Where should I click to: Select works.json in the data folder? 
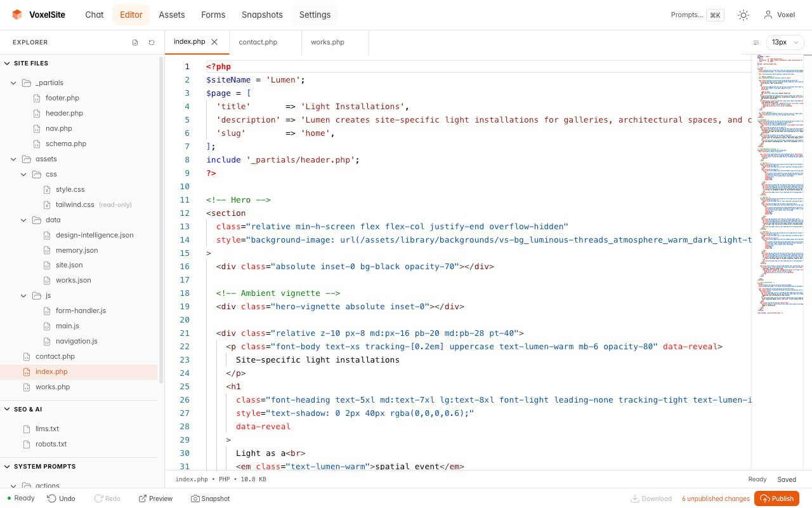[x=73, y=280]
